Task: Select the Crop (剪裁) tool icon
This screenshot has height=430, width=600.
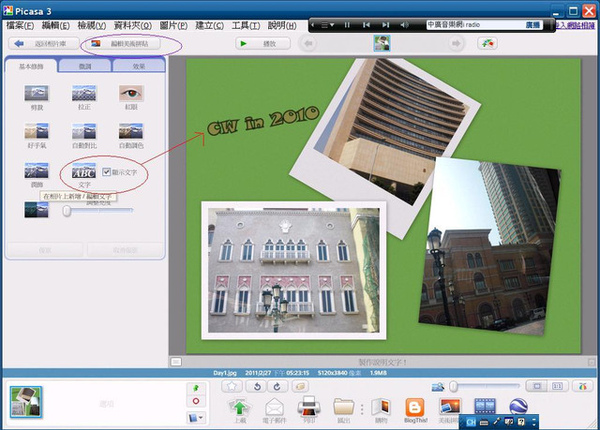Action: click(36, 93)
